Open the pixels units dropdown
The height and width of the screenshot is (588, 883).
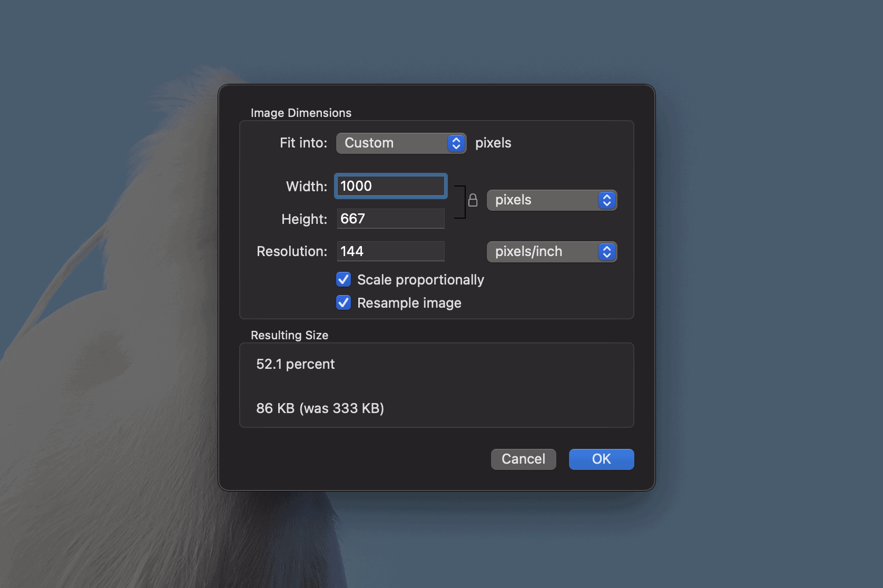(552, 200)
